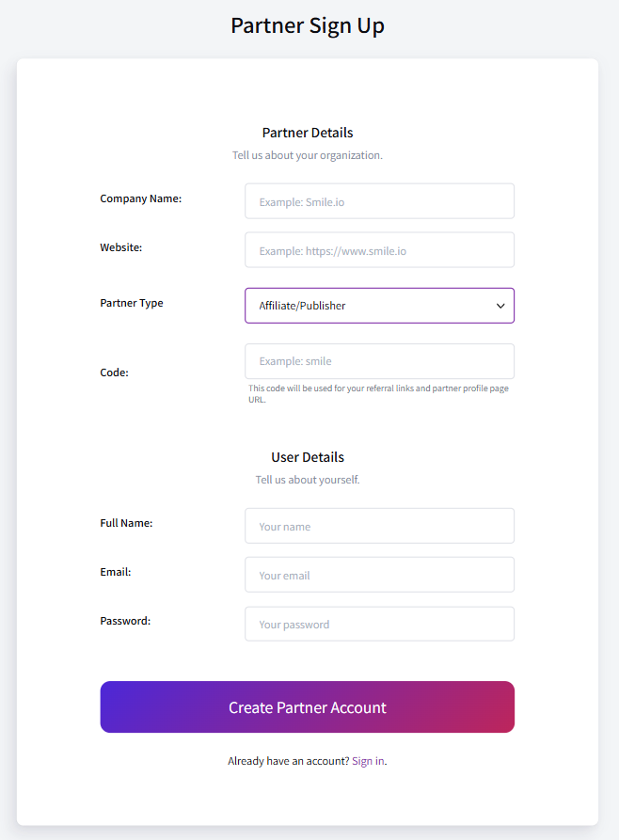Click the Partner Details heading
The width and height of the screenshot is (619, 840).
pyautogui.click(x=308, y=133)
